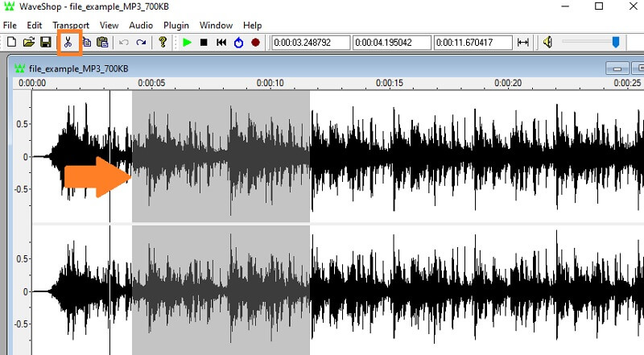Toggle mute with the speaker icon
This screenshot has width=644, height=355.
click(547, 42)
